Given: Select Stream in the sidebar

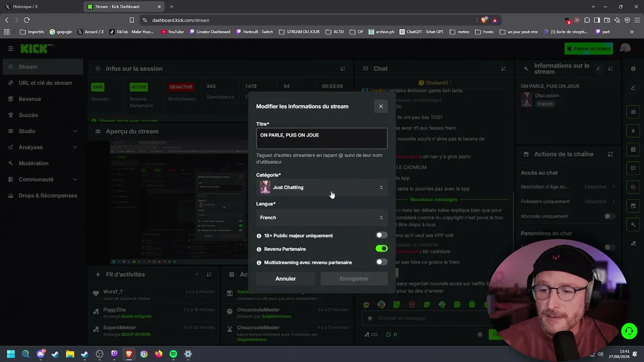Looking at the screenshot, I should pos(42,67).
